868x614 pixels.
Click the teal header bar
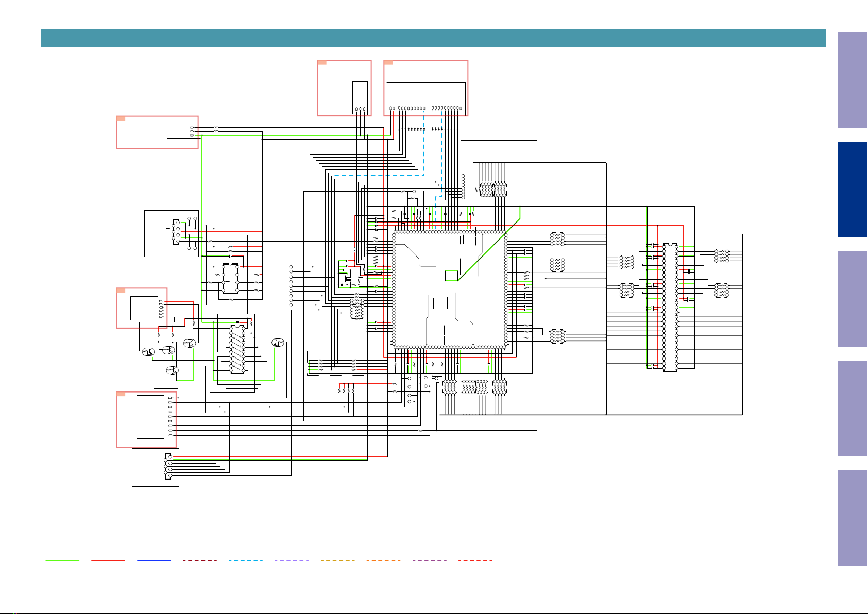433,38
